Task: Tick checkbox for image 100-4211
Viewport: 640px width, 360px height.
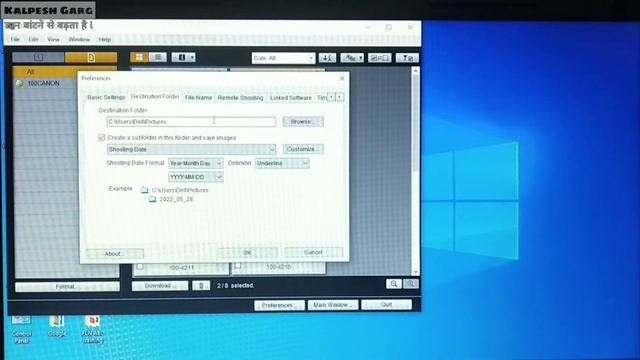Action: (140, 267)
